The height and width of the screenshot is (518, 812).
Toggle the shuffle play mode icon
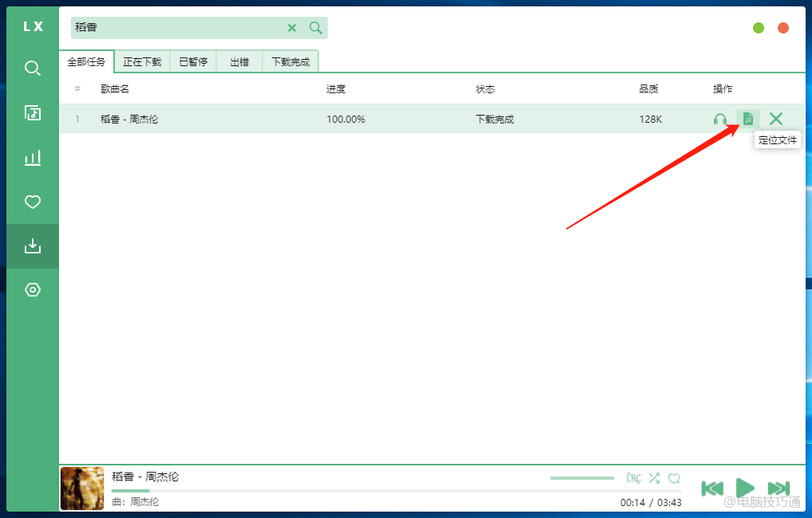[654, 478]
